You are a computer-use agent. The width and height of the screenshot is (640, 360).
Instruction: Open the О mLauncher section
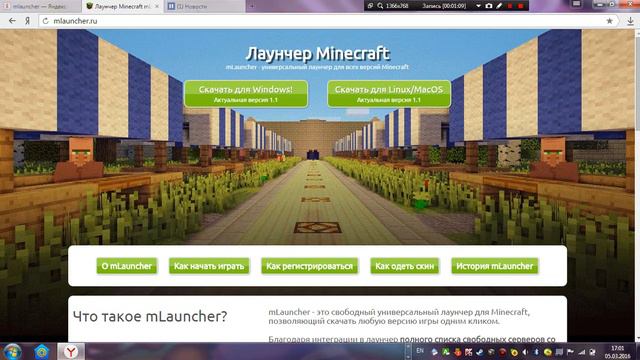[x=127, y=266]
